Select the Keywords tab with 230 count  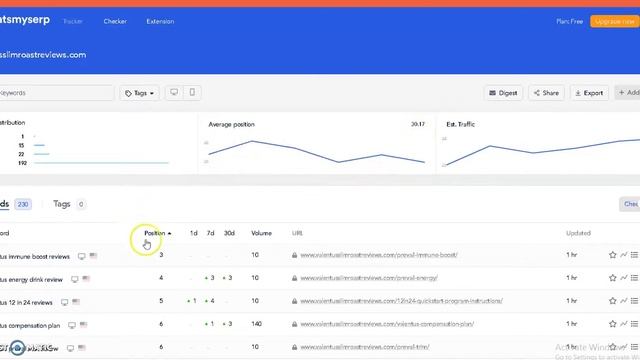tap(16, 204)
